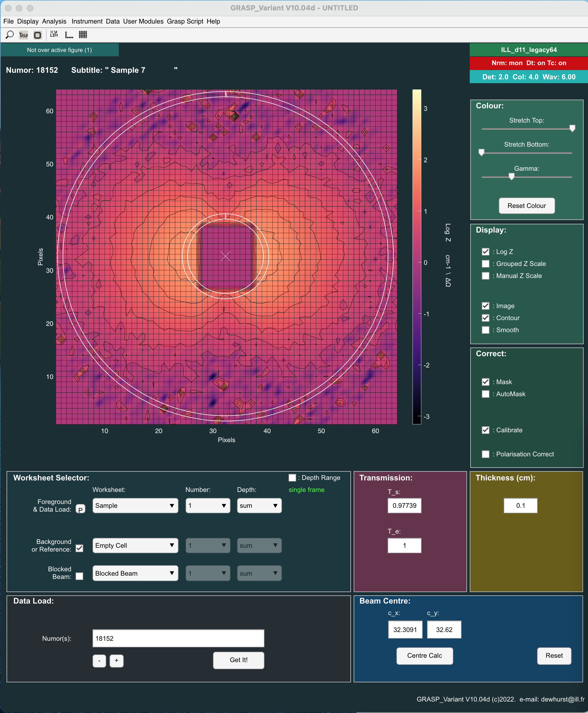This screenshot has height=713, width=588.
Task: Enable the Smooth display checkbox
Action: point(485,330)
